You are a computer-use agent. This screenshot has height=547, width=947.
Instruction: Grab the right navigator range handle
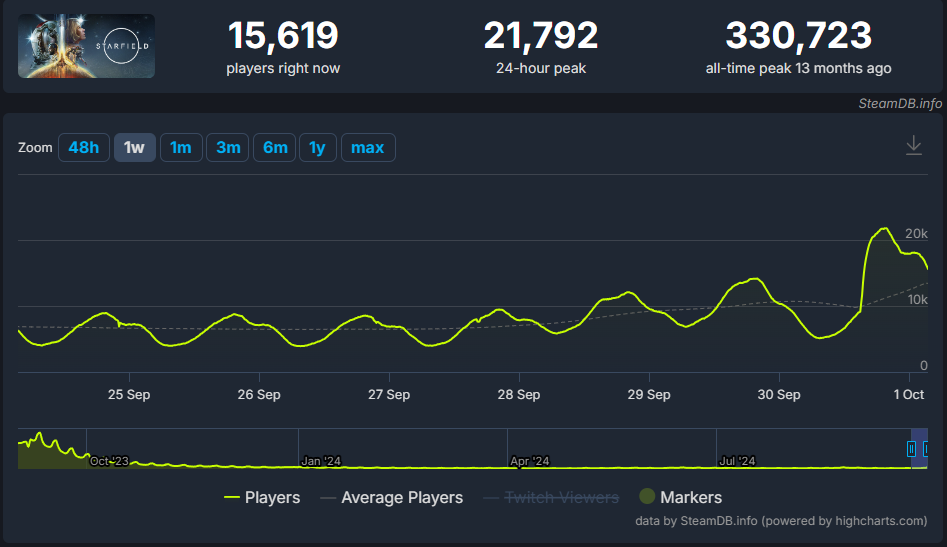click(x=926, y=449)
